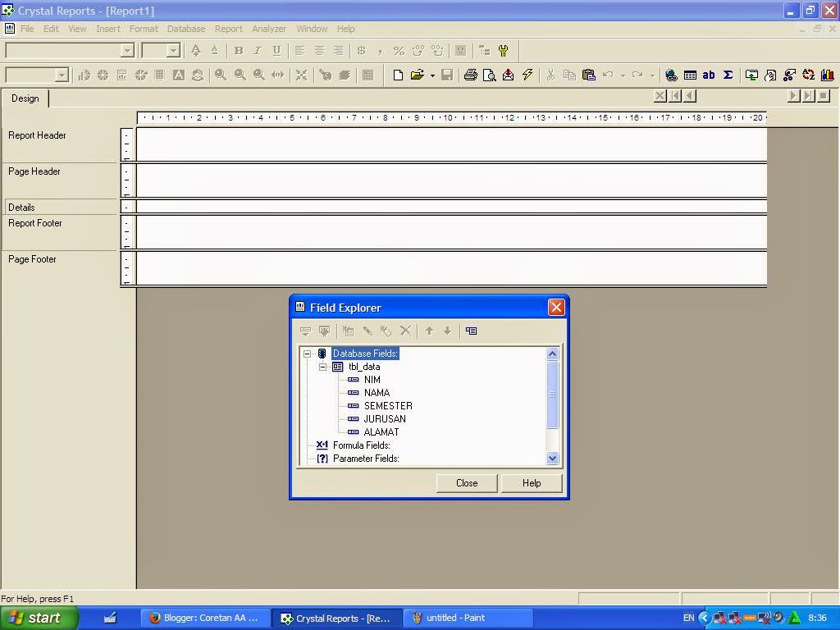
Task: Click the hyperlink globe icon
Action: (x=671, y=75)
